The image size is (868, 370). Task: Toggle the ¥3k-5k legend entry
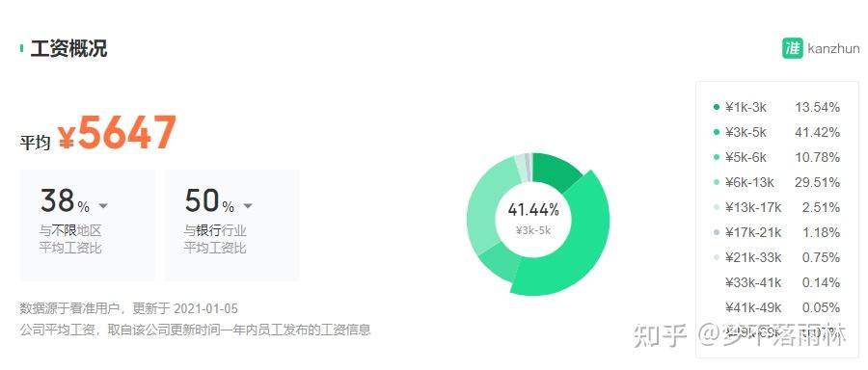tap(776, 132)
